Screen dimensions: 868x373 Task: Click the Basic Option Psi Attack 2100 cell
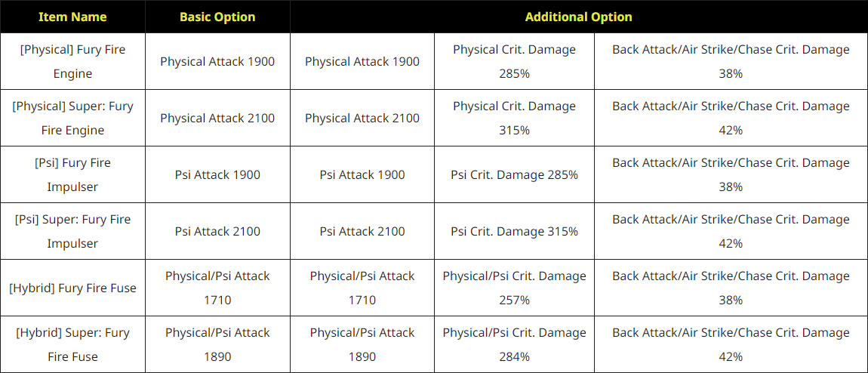pyautogui.click(x=217, y=231)
